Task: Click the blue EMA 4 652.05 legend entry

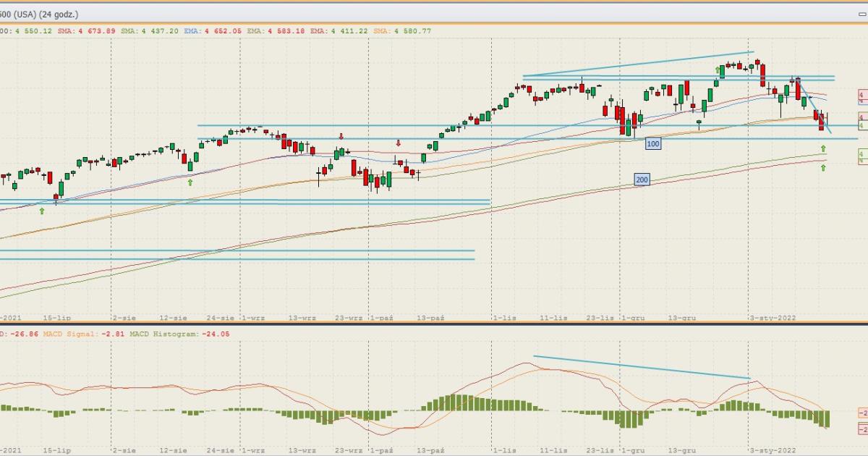Action: pyautogui.click(x=216, y=30)
